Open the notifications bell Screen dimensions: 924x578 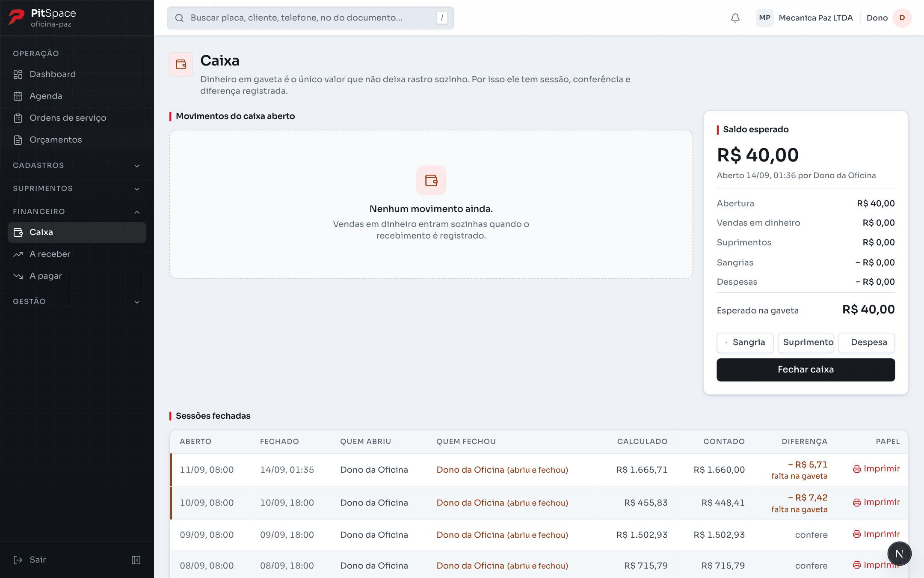(x=735, y=18)
